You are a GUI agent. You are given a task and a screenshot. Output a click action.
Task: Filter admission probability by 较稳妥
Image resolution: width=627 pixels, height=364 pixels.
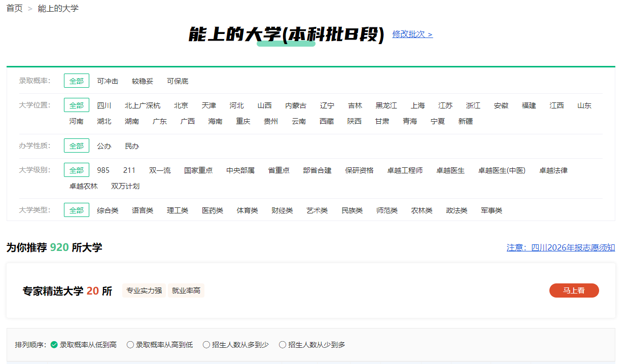click(143, 81)
